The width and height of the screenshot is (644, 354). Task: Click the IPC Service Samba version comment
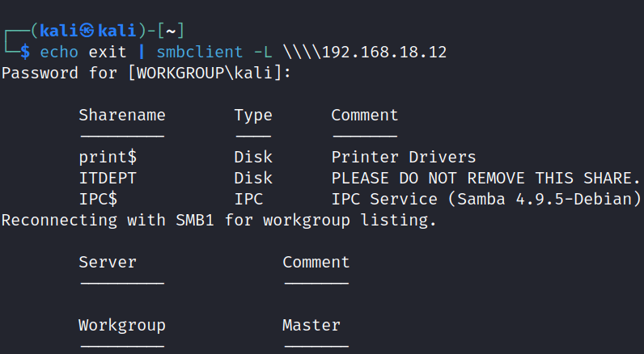[485, 199]
